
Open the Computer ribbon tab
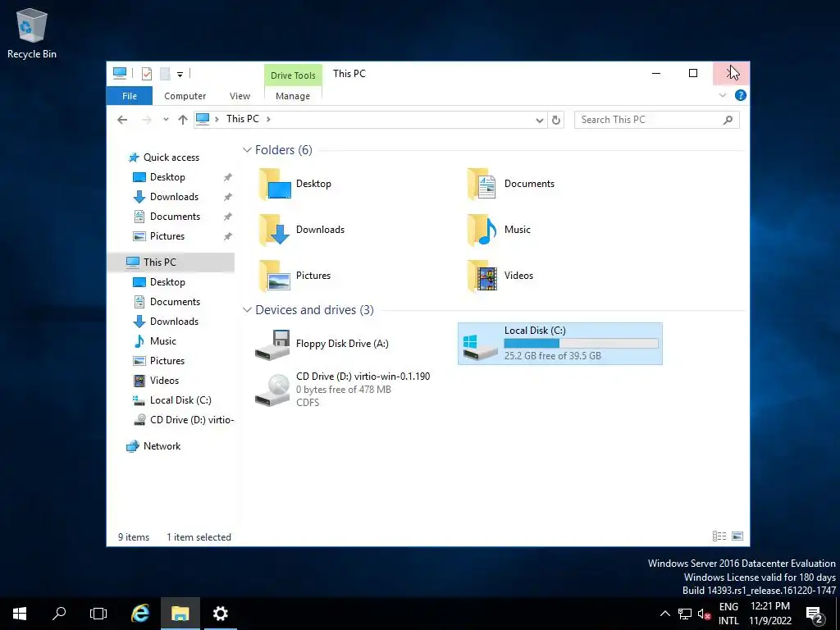(185, 96)
